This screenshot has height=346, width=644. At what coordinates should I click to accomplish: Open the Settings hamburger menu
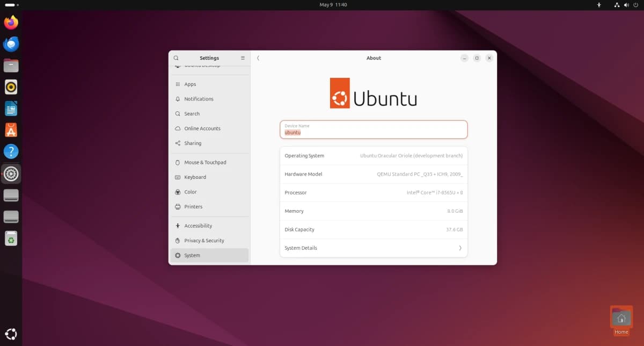[243, 58]
